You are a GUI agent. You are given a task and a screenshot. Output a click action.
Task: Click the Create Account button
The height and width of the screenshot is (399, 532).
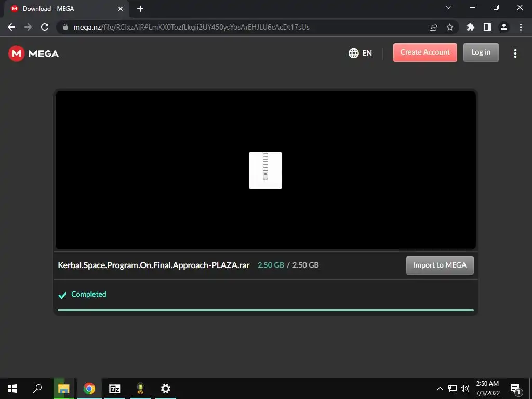pos(425,52)
